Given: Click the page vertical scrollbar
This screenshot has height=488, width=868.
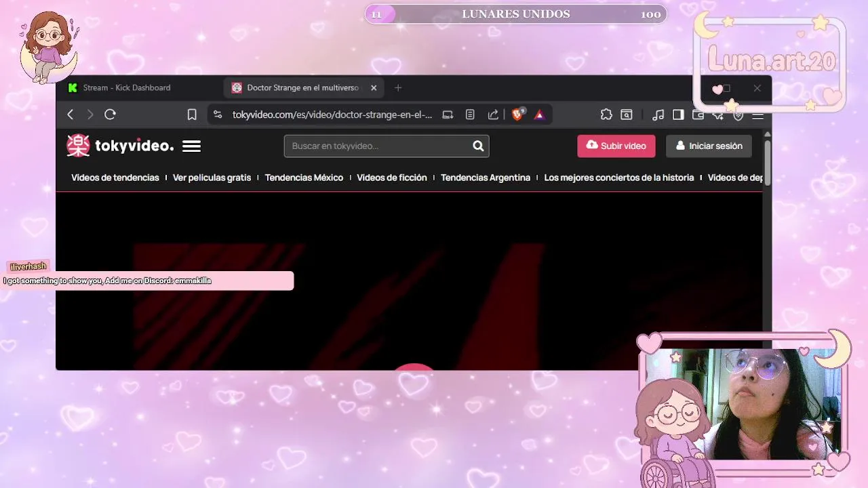Looking at the screenshot, I should [768, 163].
